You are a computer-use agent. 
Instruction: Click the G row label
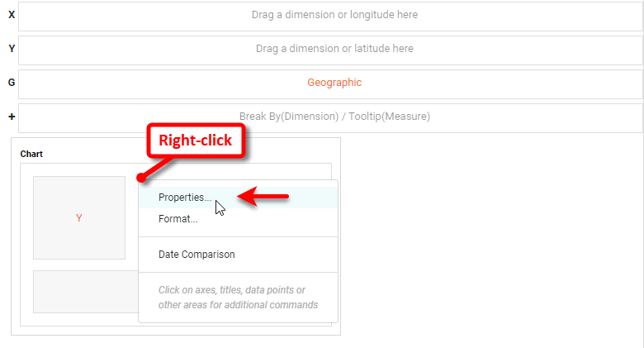(x=12, y=83)
